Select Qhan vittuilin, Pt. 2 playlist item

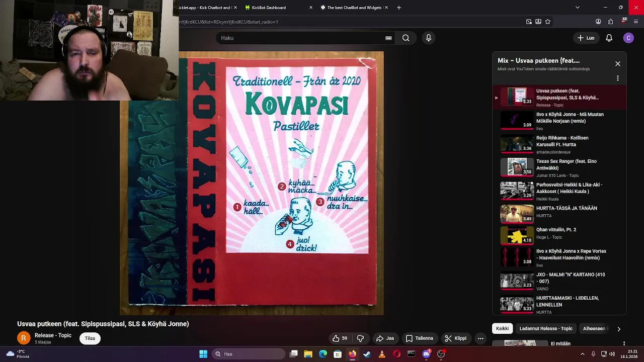[x=559, y=235]
